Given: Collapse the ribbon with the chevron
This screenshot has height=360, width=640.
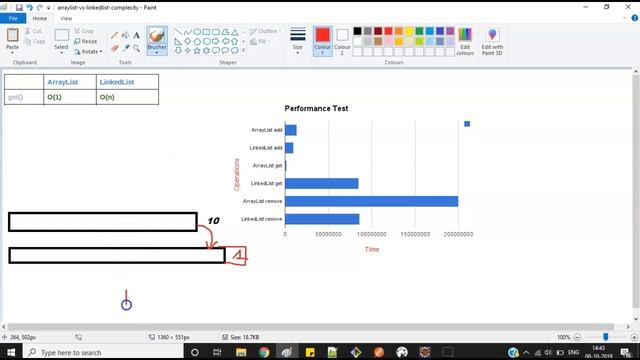Looking at the screenshot, I should [x=624, y=18].
